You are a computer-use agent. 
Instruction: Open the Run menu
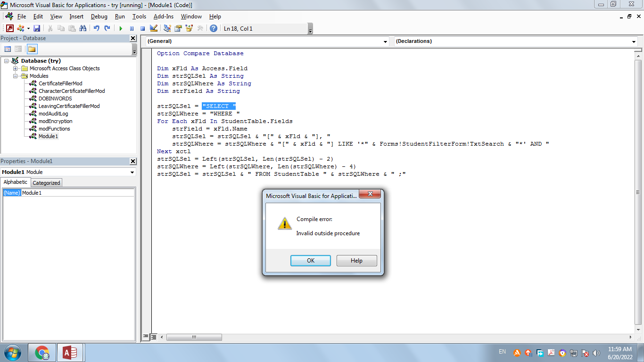click(x=120, y=16)
